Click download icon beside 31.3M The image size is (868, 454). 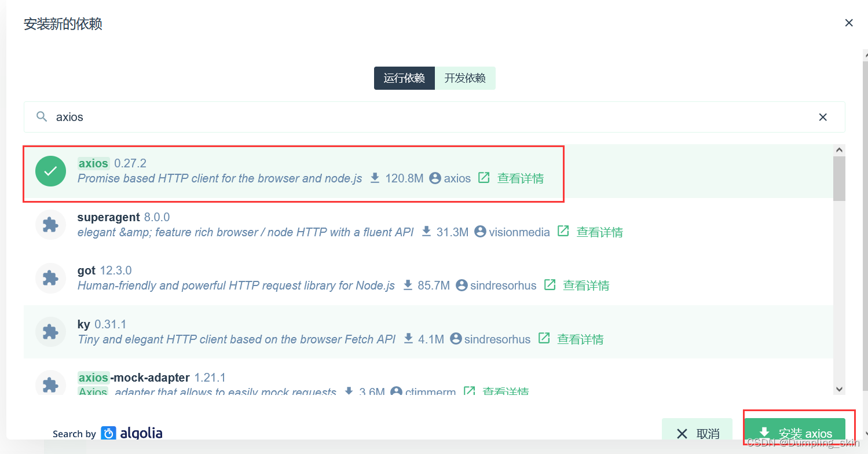tap(427, 232)
